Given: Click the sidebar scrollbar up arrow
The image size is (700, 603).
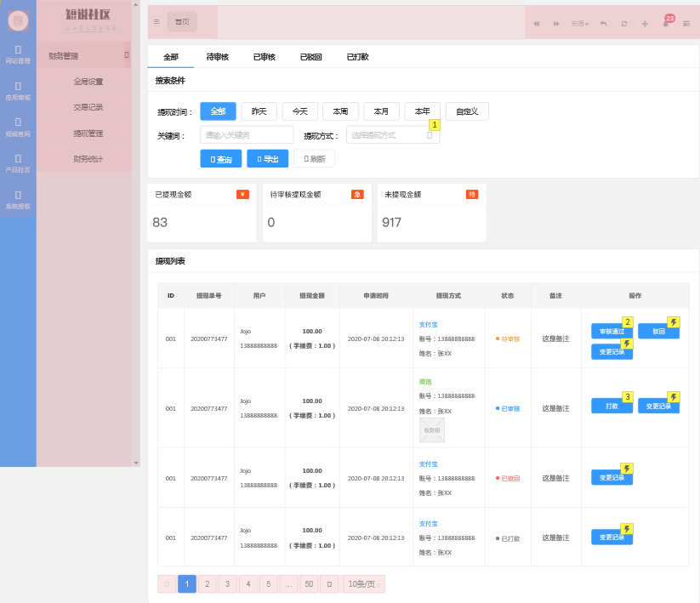Looking at the screenshot, I should point(136,4).
